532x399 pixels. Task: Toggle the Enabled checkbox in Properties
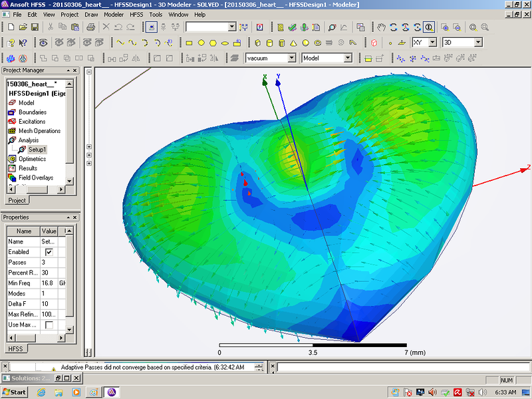click(49, 253)
